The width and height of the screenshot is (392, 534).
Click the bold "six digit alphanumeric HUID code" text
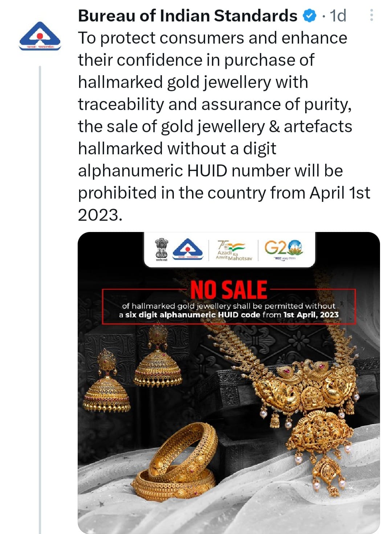192,315
